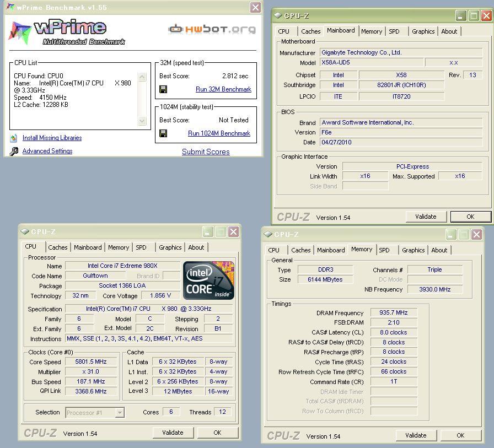Screen dimensions: 494x448
Task: Close the wPrime Benchmark window
Action: [x=255, y=7]
